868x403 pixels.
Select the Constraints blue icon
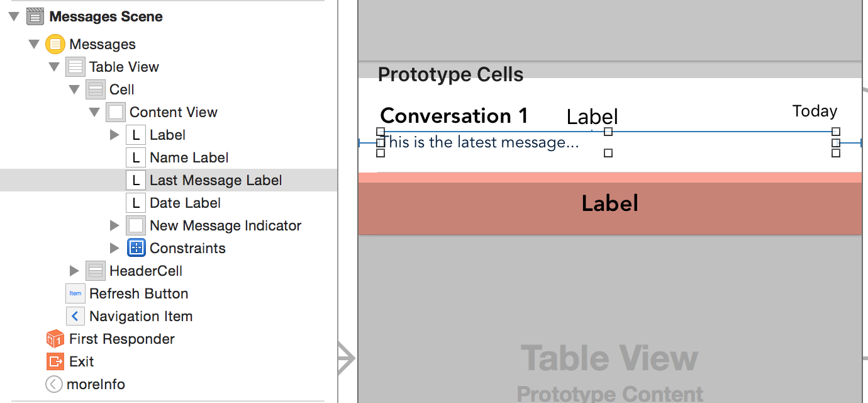pyautogui.click(x=136, y=248)
